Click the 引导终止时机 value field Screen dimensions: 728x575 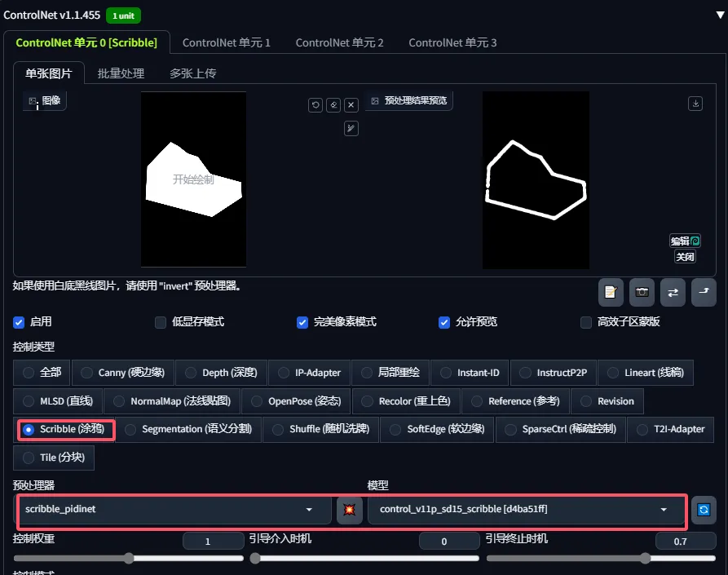686,541
